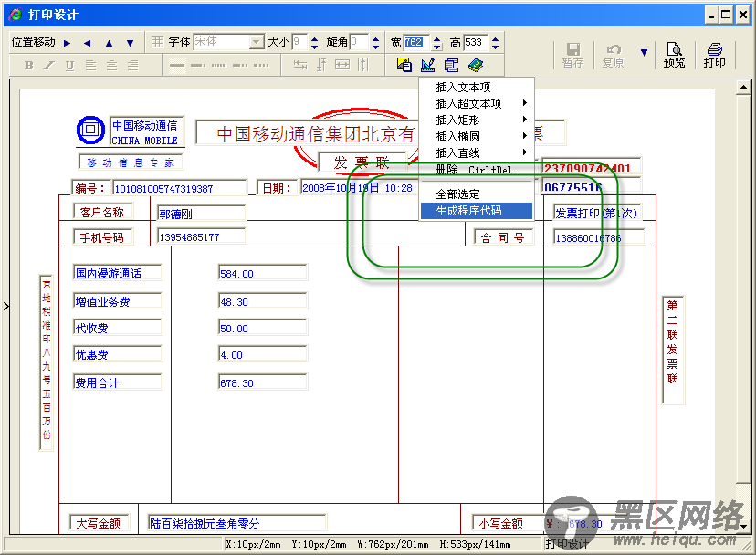
Task: Choose 删除 Ctrl+Del menu entry
Action: [x=477, y=169]
